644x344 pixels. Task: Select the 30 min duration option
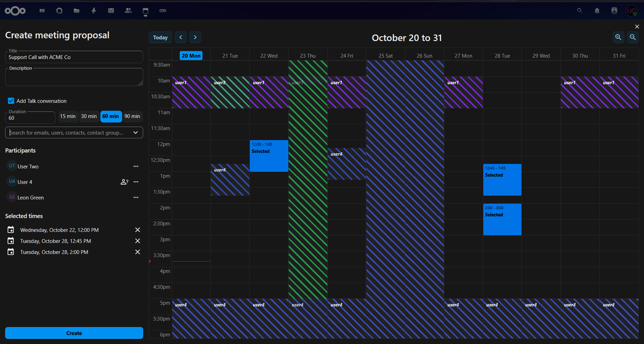89,117
